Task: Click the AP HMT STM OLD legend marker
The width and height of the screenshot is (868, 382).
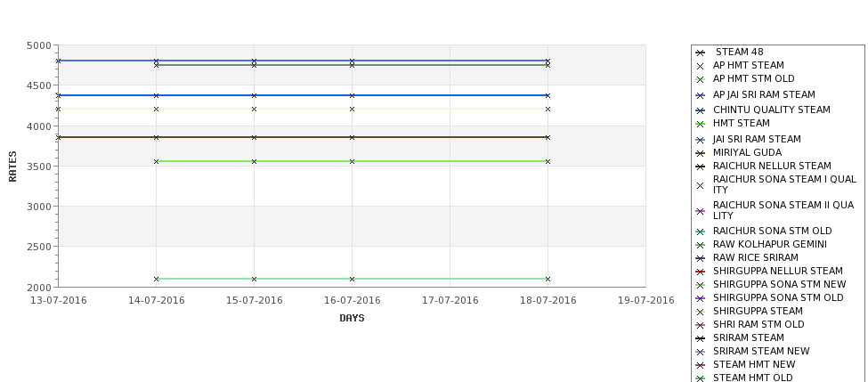Action: (x=700, y=79)
